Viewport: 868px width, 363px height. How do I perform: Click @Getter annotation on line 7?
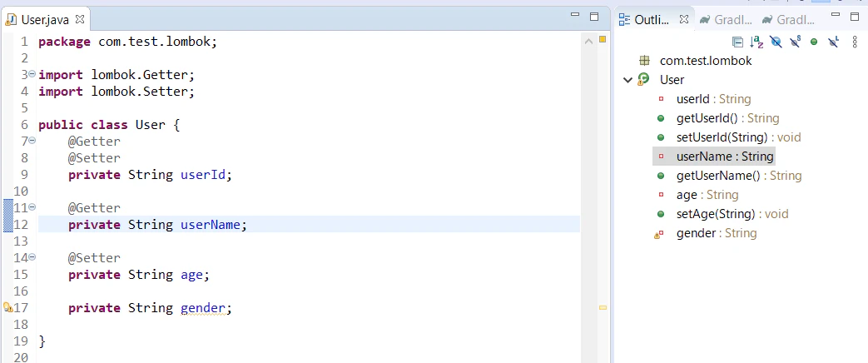(94, 142)
